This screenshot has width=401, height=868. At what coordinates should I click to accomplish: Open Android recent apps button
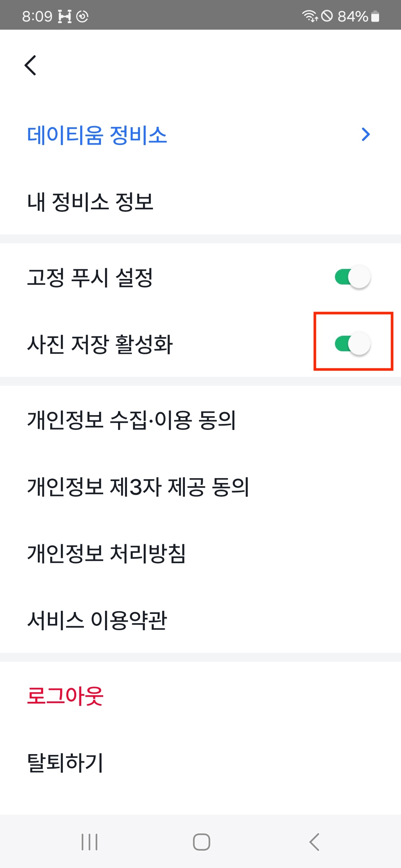pos(89,842)
